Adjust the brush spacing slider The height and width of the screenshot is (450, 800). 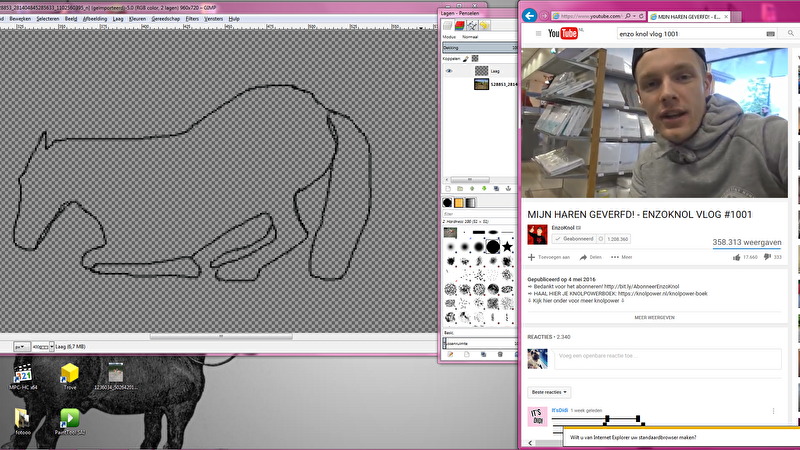[480, 343]
